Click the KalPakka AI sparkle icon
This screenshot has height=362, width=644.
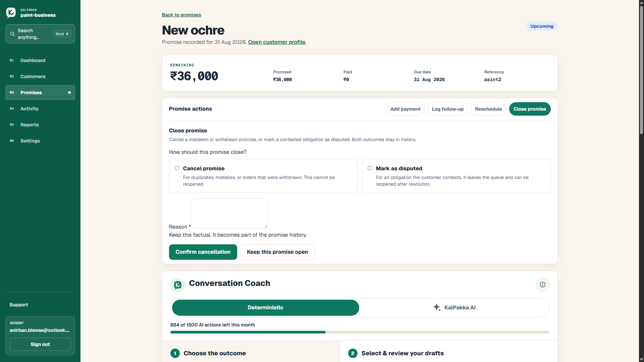[x=437, y=307]
